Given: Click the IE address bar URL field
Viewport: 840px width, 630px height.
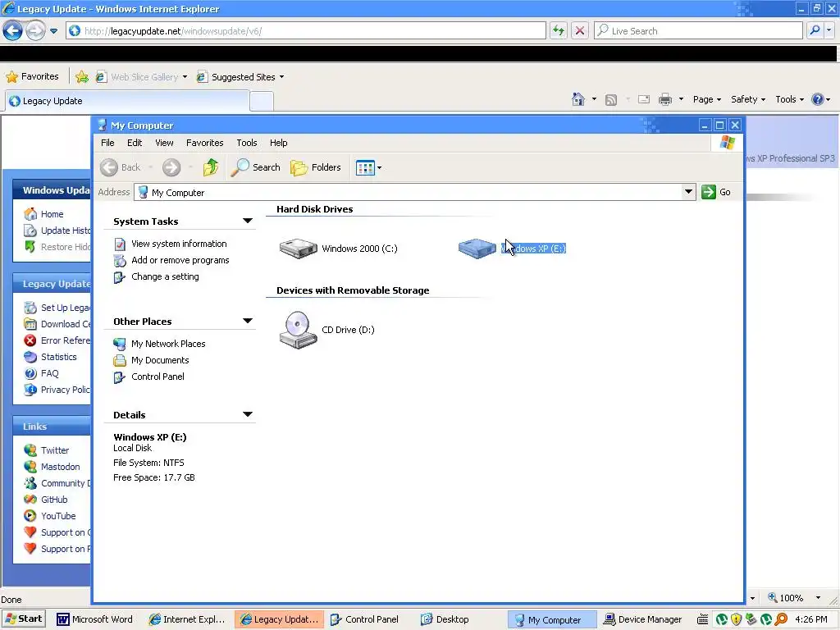Looking at the screenshot, I should tap(306, 30).
